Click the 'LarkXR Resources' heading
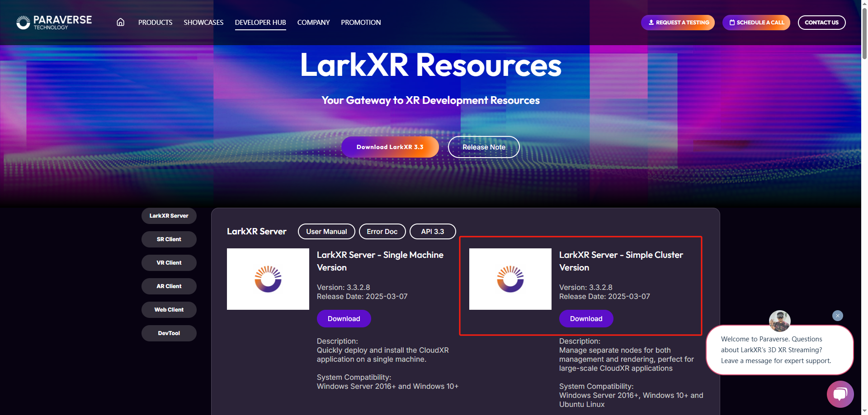Viewport: 868px width, 415px height. (x=430, y=65)
